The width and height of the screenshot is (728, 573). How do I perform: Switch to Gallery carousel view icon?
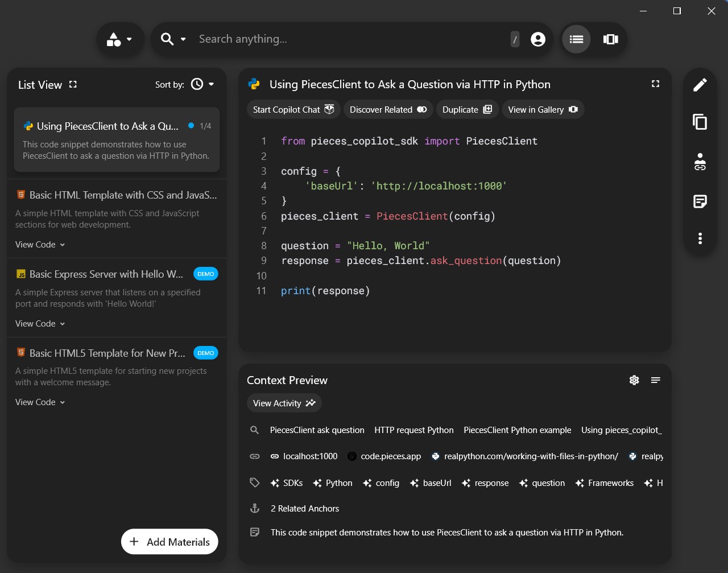click(x=611, y=39)
